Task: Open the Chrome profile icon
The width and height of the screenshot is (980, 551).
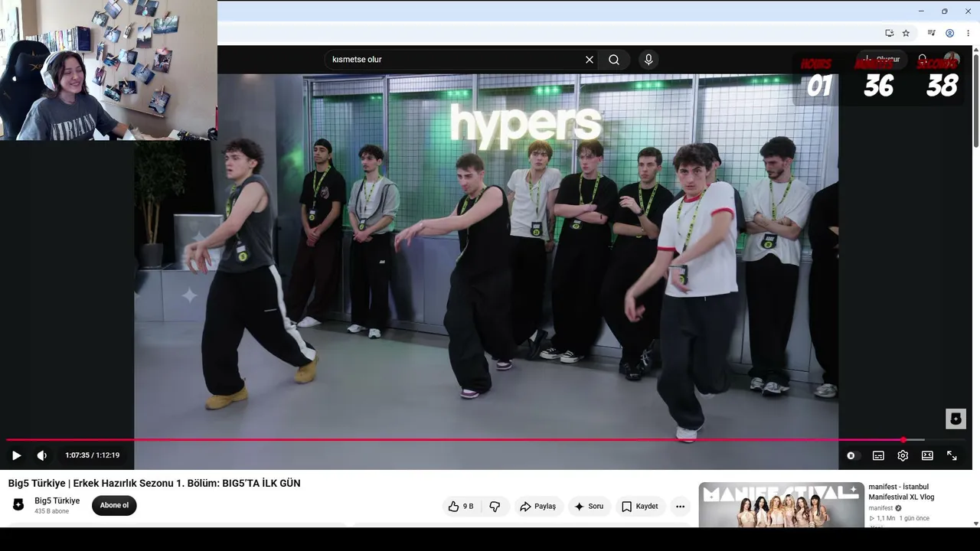Action: [x=949, y=33]
